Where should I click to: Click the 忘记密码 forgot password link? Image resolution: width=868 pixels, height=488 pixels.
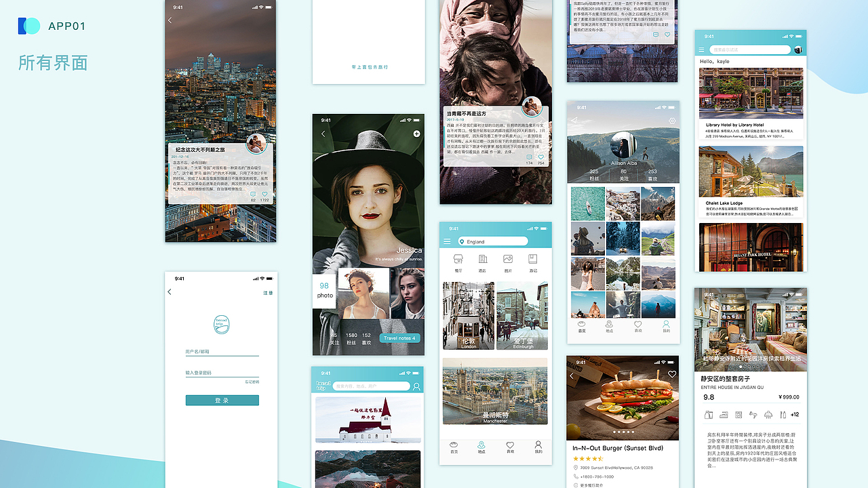point(252,382)
